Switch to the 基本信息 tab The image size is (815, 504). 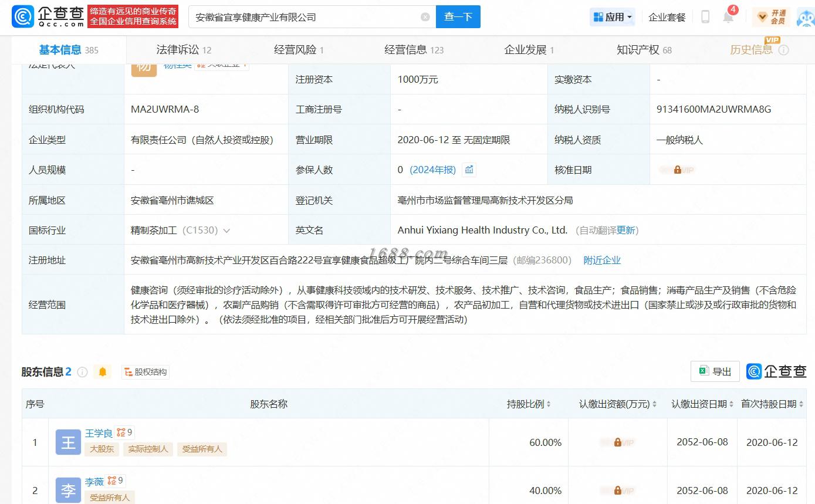click(x=69, y=50)
